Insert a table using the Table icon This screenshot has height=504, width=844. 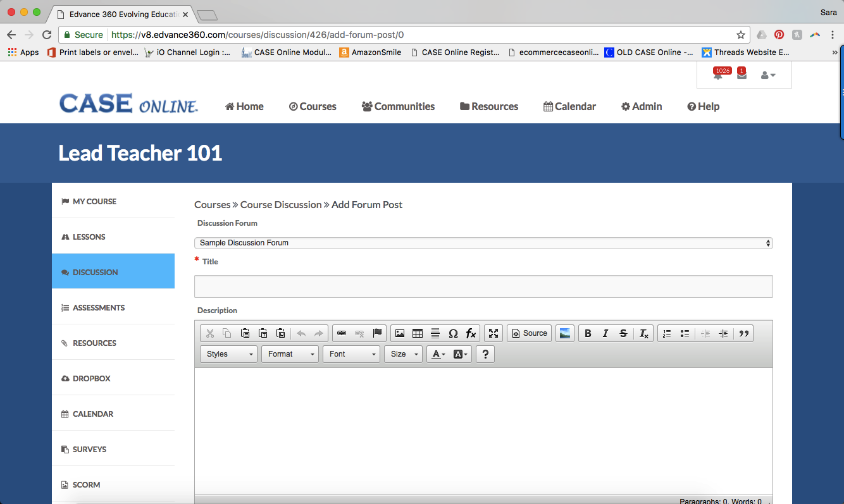click(418, 333)
